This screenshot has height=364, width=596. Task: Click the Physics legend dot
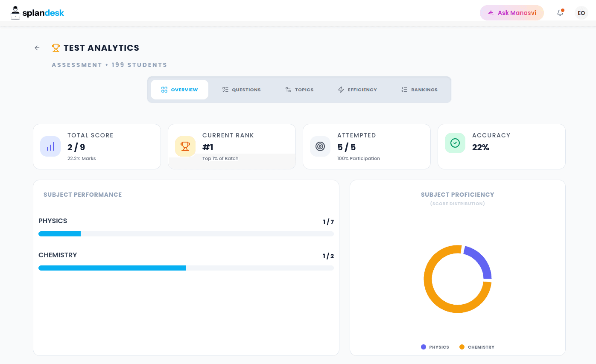tap(424, 347)
